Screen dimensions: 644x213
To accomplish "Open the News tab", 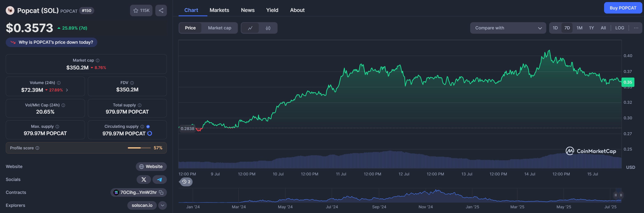I will point(248,10).
